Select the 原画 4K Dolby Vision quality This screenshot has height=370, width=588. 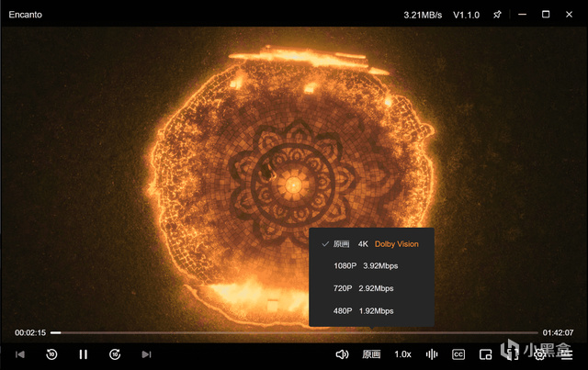[x=371, y=244]
